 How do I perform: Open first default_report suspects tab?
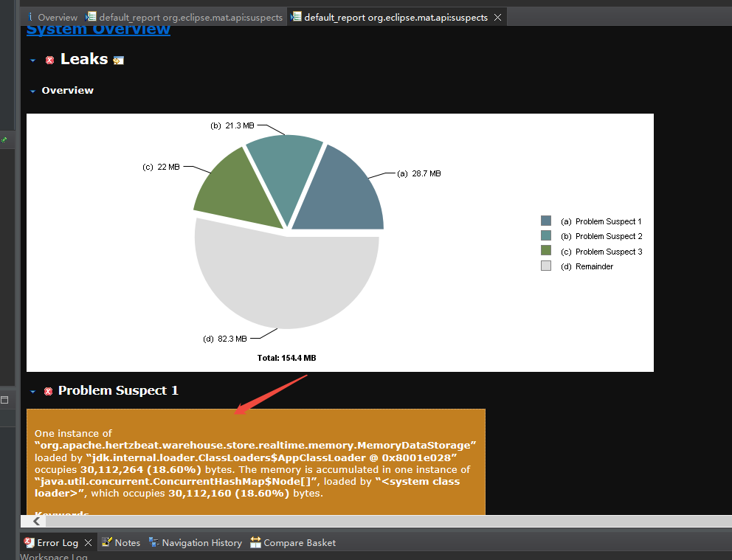pos(184,17)
